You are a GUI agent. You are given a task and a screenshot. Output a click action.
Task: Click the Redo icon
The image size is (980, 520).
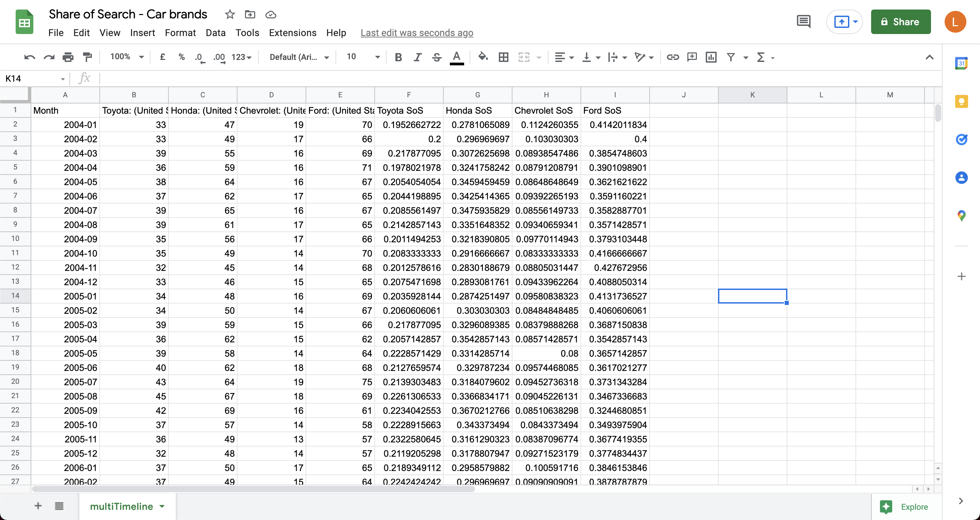pos(49,57)
